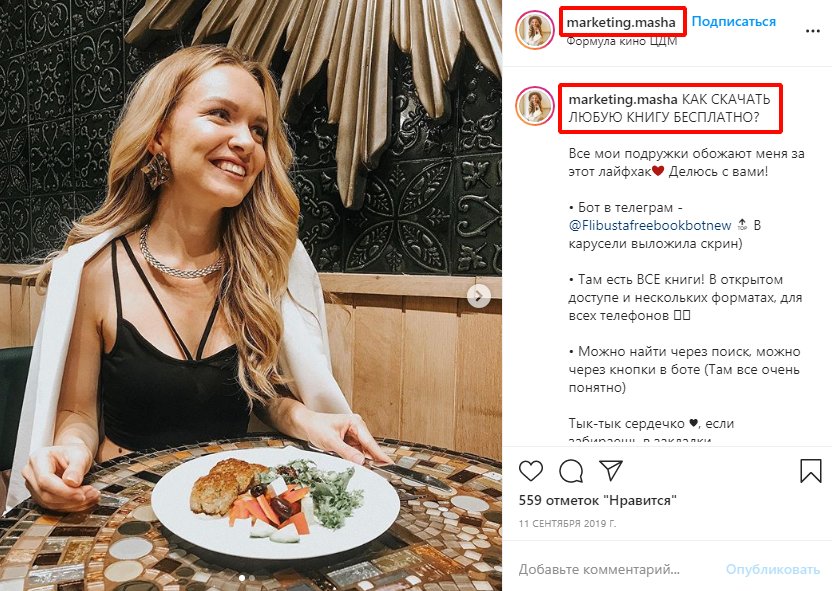The width and height of the screenshot is (832, 591).
Task: Click the author avatar beside the caption
Action: tap(535, 107)
